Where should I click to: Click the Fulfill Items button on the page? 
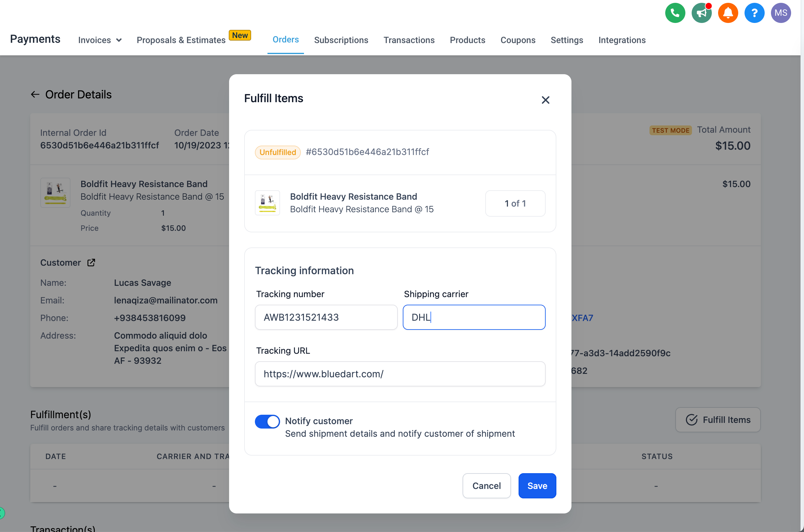point(718,420)
